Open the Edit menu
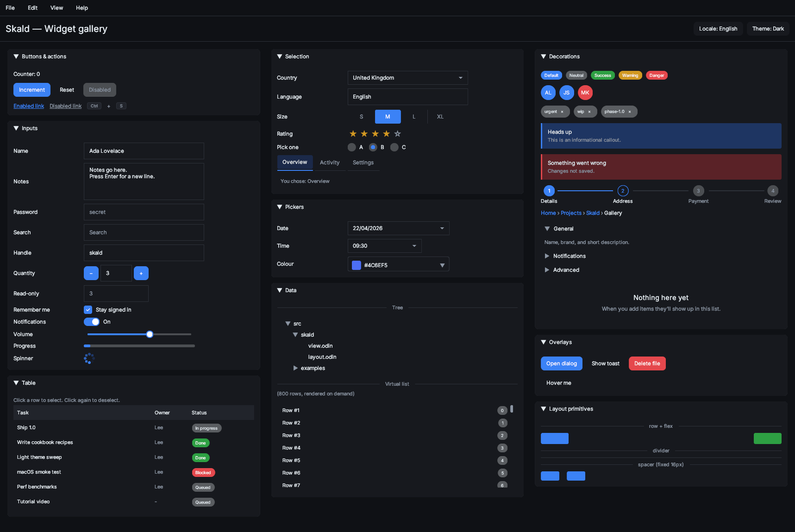This screenshot has width=795, height=532. coord(32,8)
